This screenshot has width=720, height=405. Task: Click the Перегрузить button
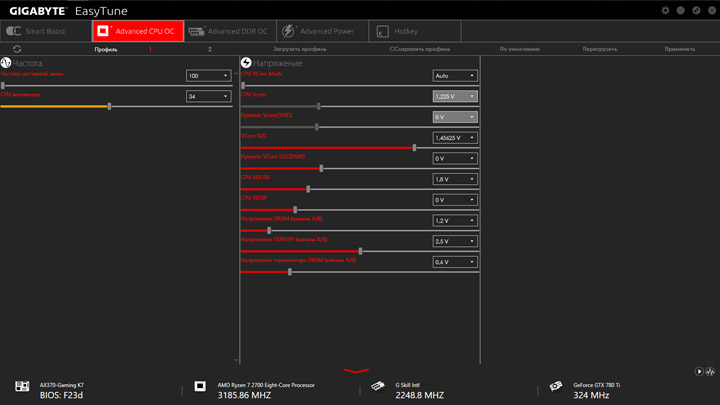tap(600, 49)
